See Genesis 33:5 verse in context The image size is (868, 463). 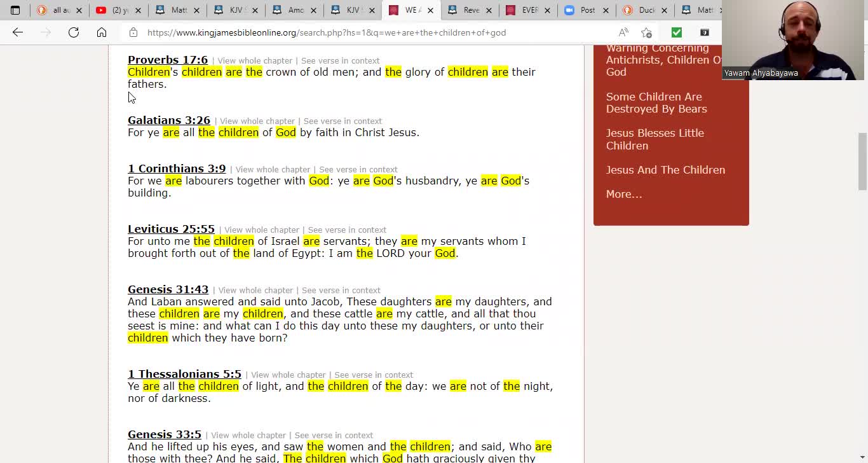[334, 436]
